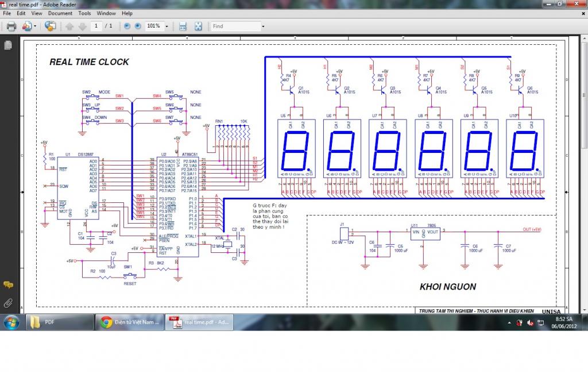Open the View menu
The width and height of the screenshot is (588, 373).
coord(36,13)
